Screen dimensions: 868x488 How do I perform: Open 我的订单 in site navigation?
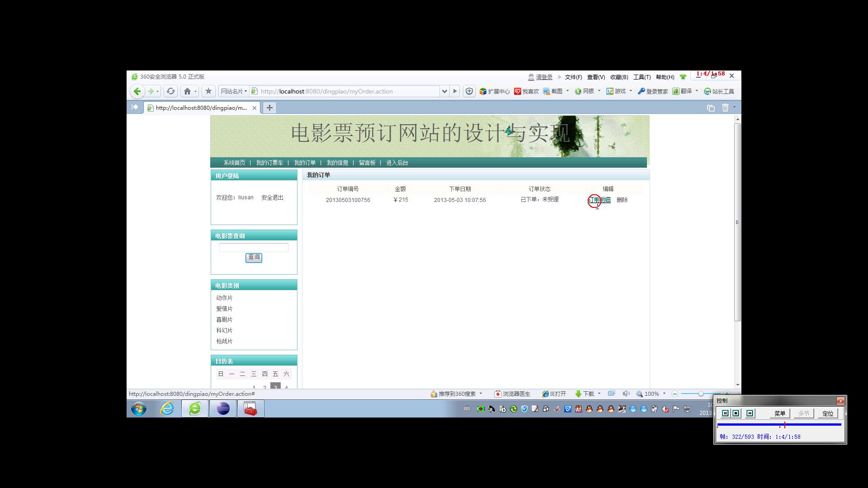(x=305, y=163)
